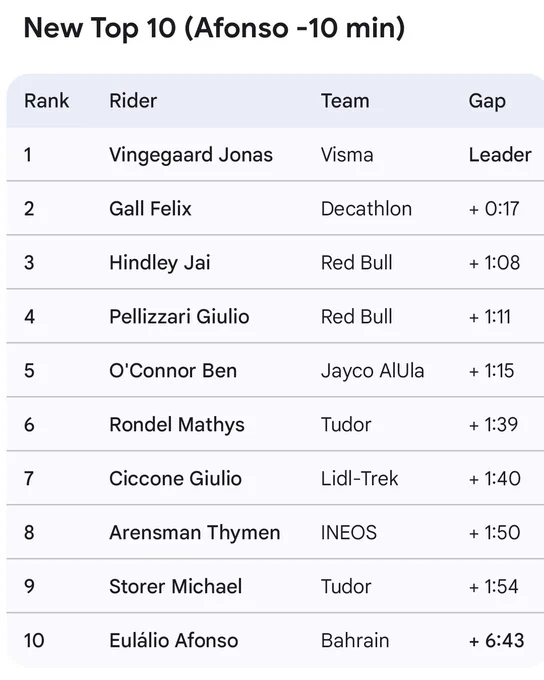
Task: Click the Jayco AlUla team cell
Action: coord(372,372)
